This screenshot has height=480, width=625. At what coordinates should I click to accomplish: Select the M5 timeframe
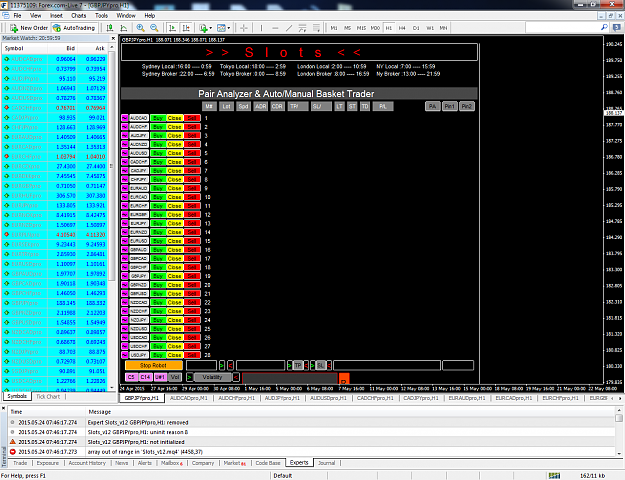[348, 28]
